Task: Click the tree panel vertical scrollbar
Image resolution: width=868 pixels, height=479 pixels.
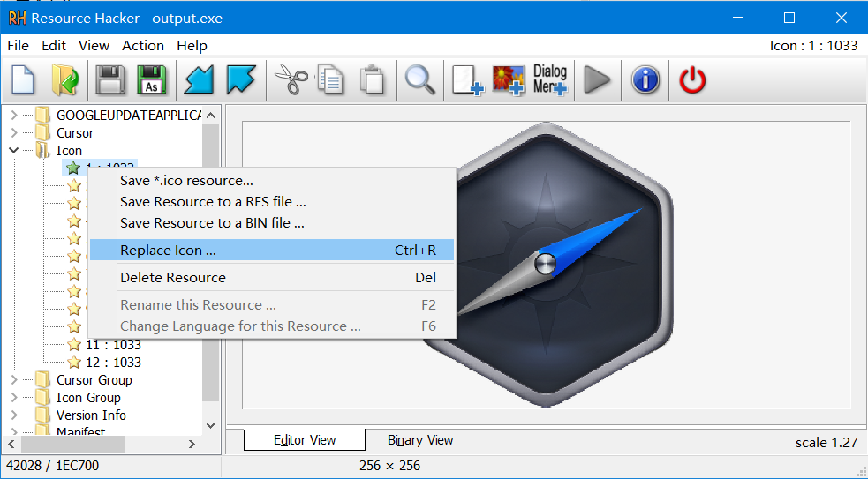Action: click(x=210, y=265)
